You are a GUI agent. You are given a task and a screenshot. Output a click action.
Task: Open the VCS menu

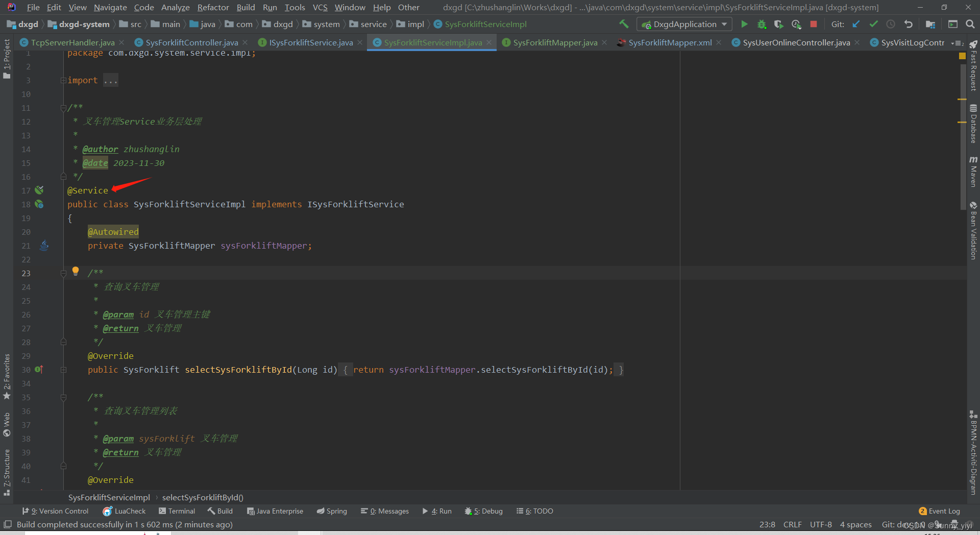(x=320, y=7)
